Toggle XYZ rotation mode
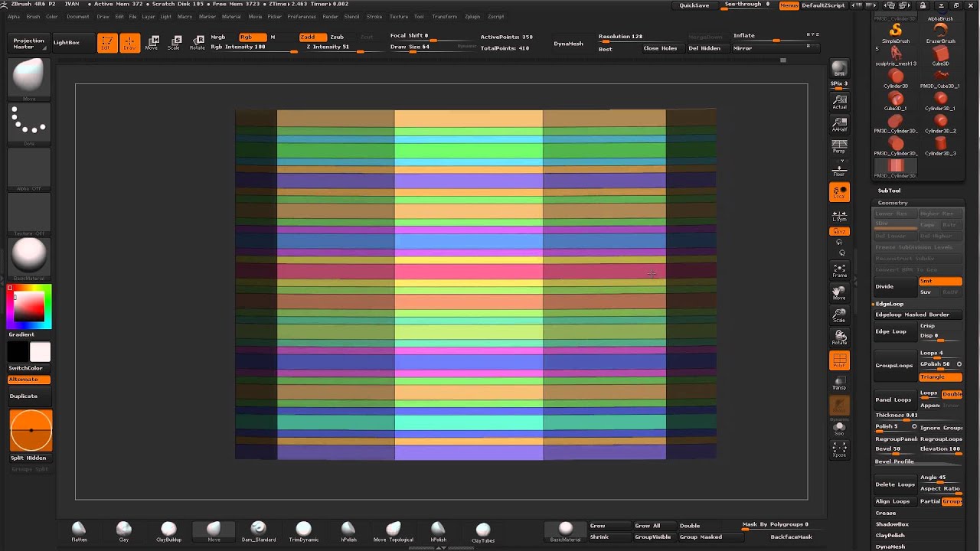The height and width of the screenshot is (551, 980). point(839,231)
